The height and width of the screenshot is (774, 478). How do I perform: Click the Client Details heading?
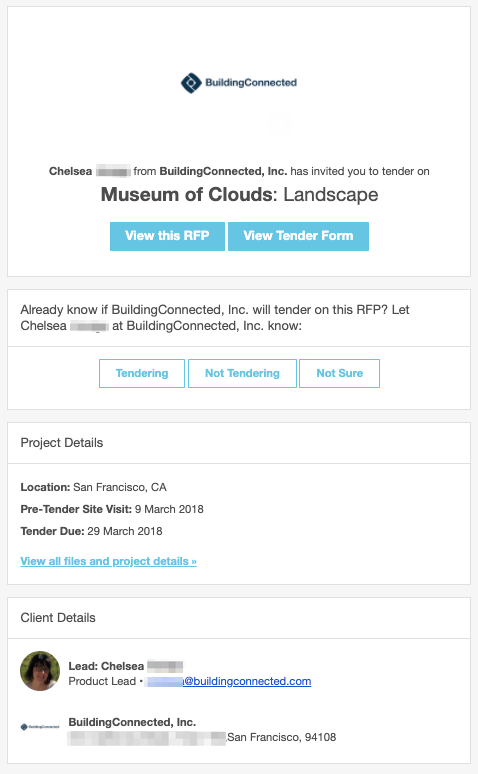[58, 618]
